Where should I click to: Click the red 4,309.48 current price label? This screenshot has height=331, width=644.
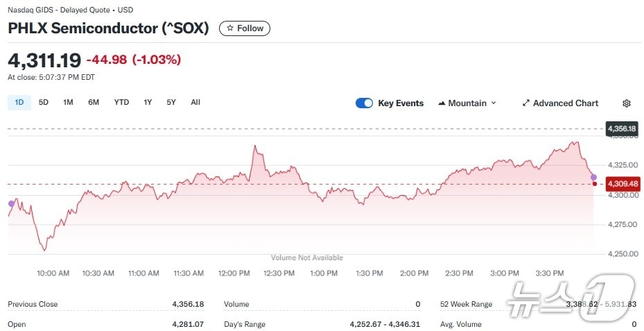621,184
